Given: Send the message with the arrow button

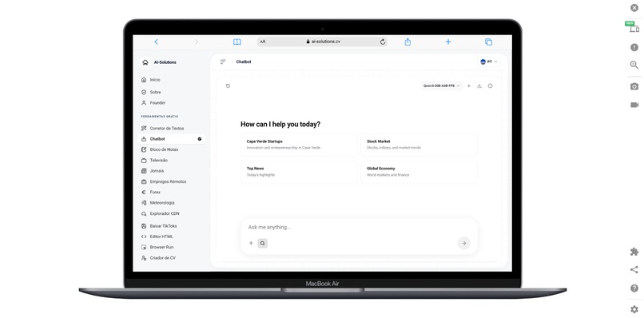Looking at the screenshot, I should coord(463,243).
